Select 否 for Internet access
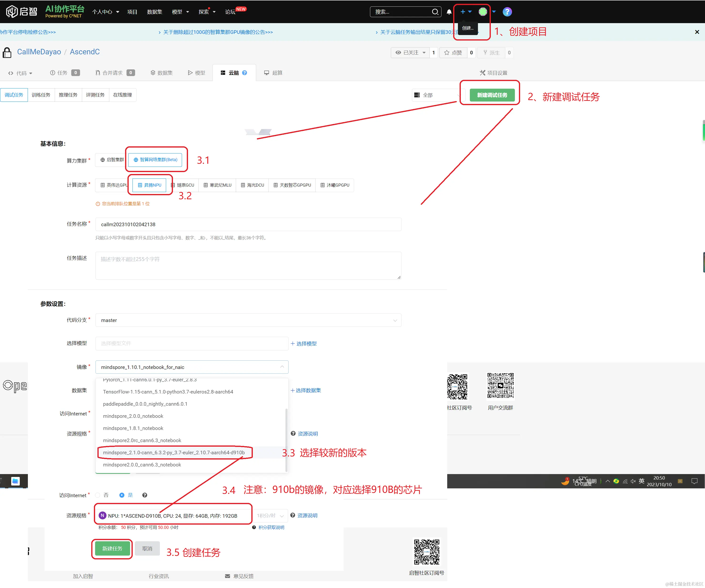 point(98,495)
